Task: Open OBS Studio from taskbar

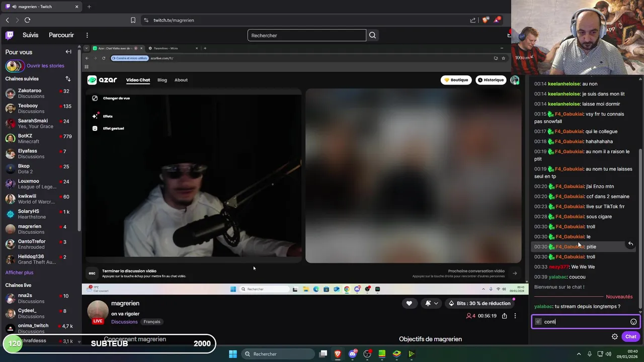Action: [x=367, y=354]
